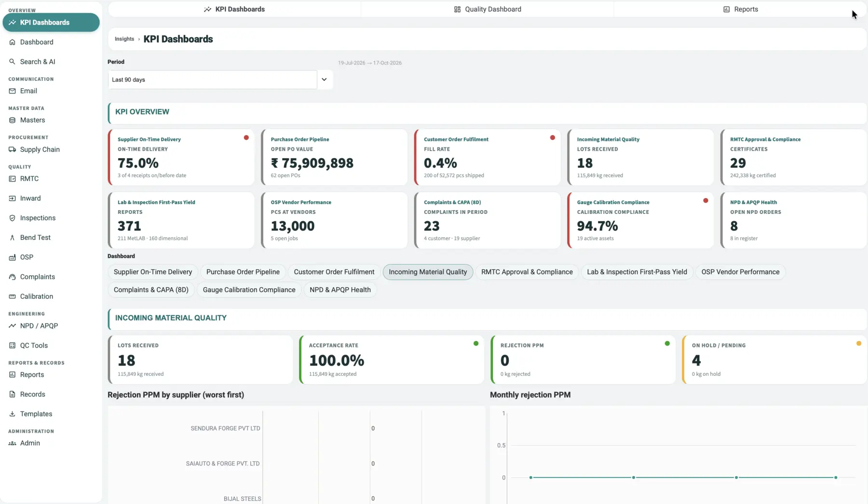The image size is (868, 504).
Task: Click the Search & AI magnifier icon
Action: coord(12,62)
